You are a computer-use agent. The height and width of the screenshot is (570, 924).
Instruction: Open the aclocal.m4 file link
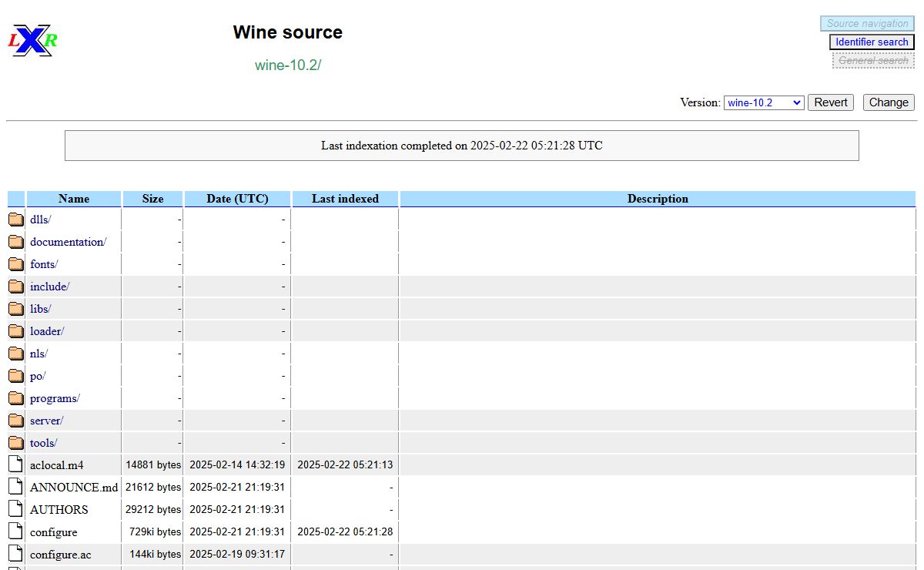click(57, 465)
